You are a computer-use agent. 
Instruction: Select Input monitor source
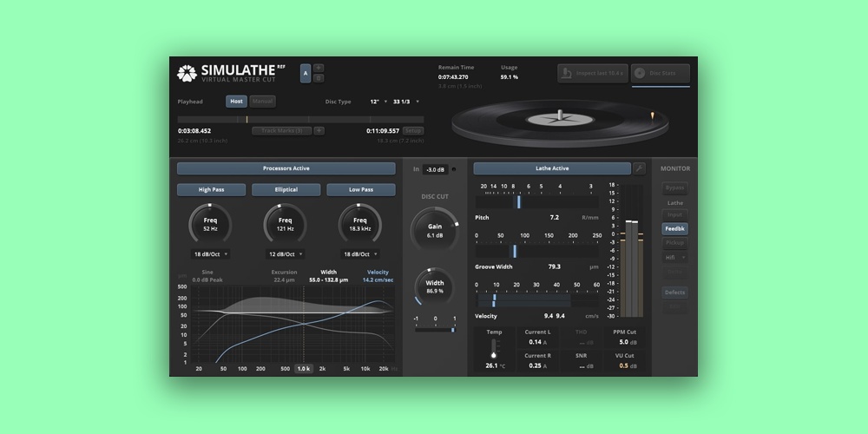[674, 214]
